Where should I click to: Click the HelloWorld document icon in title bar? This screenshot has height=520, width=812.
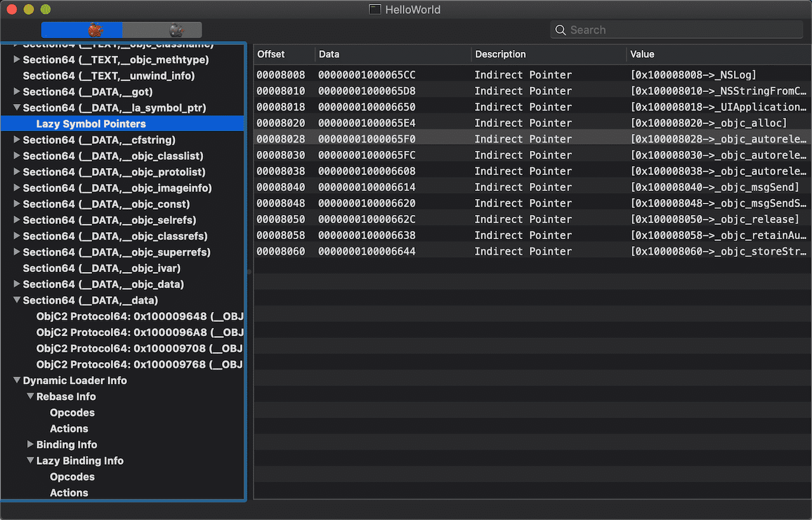[376, 10]
